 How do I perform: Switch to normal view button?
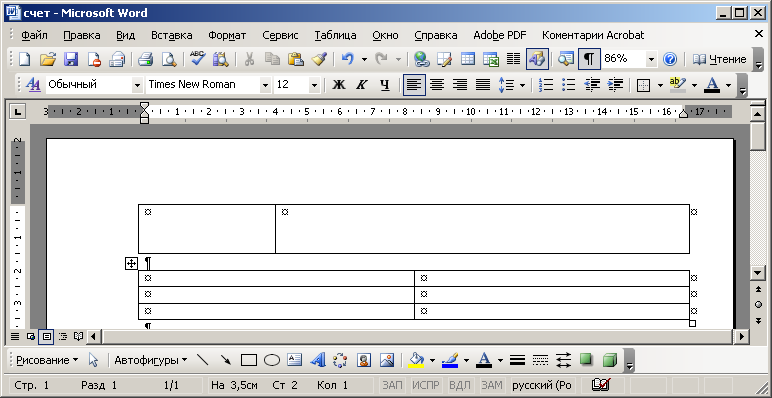[x=16, y=337]
